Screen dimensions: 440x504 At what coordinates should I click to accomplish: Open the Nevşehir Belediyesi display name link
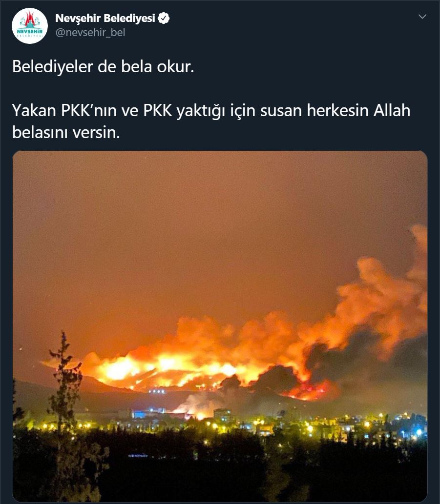click(x=105, y=19)
